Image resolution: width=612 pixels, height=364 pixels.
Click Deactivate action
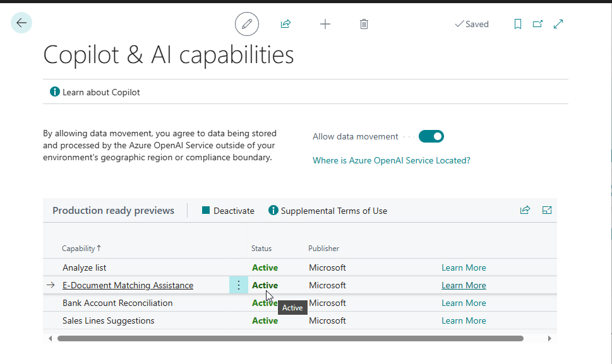(x=228, y=211)
